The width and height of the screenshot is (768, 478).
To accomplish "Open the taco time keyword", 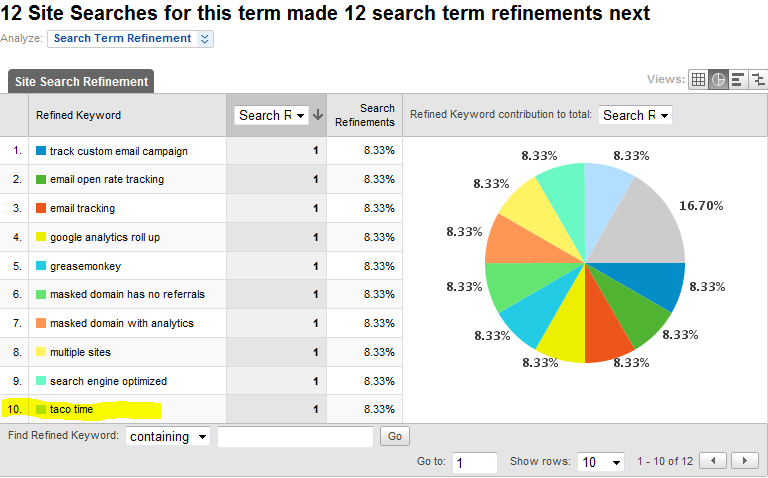I will point(71,410).
